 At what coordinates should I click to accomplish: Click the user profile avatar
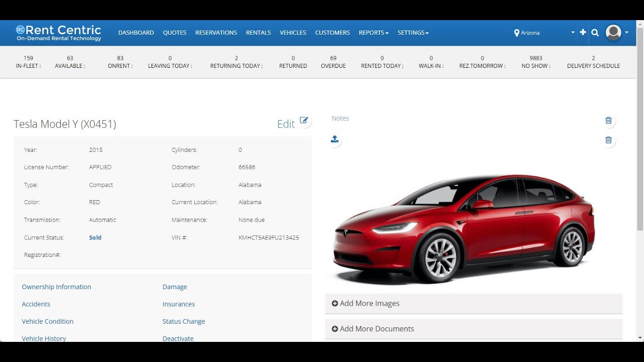(613, 33)
